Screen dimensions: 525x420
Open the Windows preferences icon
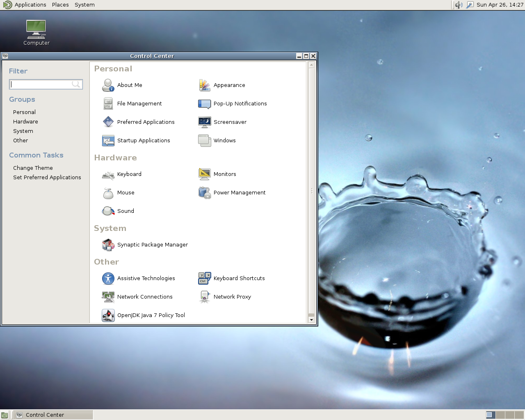pyautogui.click(x=204, y=140)
